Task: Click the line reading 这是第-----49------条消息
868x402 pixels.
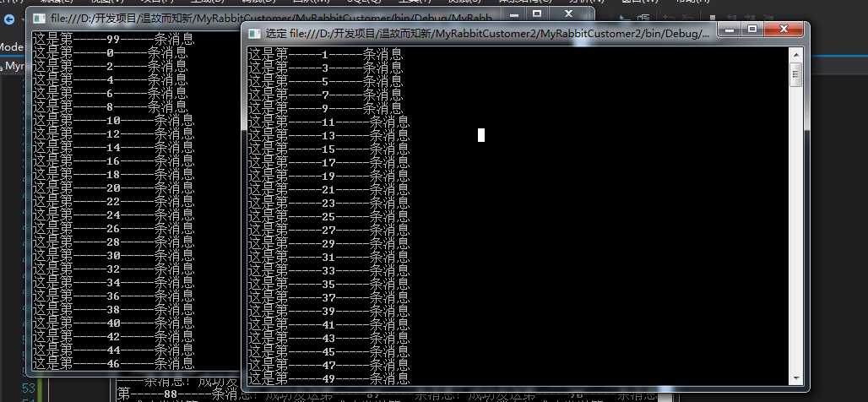Action: point(328,378)
